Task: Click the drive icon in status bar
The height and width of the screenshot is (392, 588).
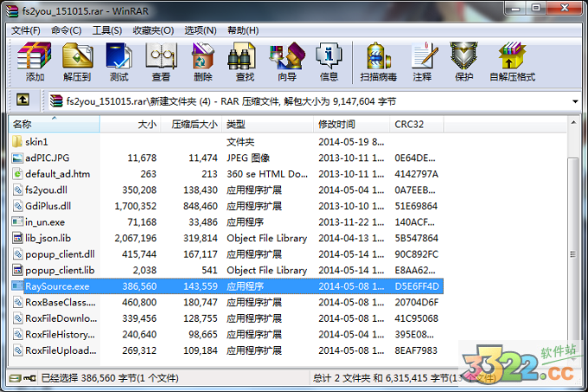Action: [x=15, y=378]
